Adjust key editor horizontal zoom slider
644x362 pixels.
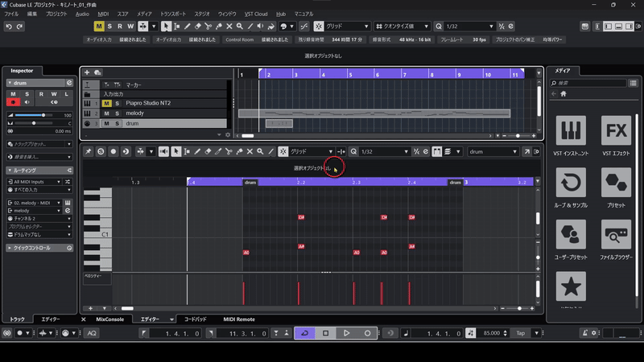pyautogui.click(x=518, y=308)
